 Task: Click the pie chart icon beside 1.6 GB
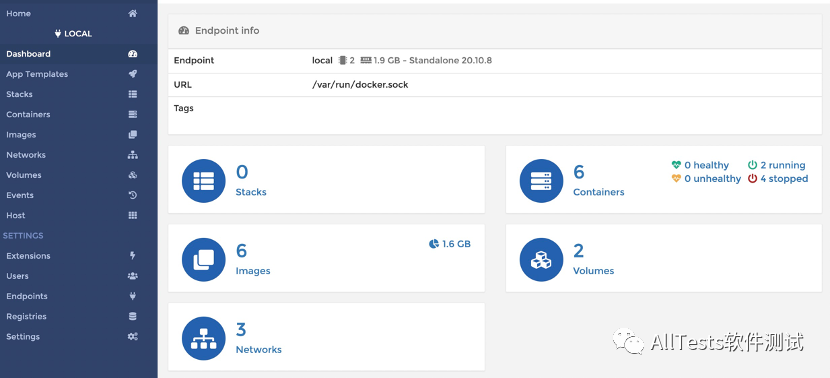coord(434,244)
